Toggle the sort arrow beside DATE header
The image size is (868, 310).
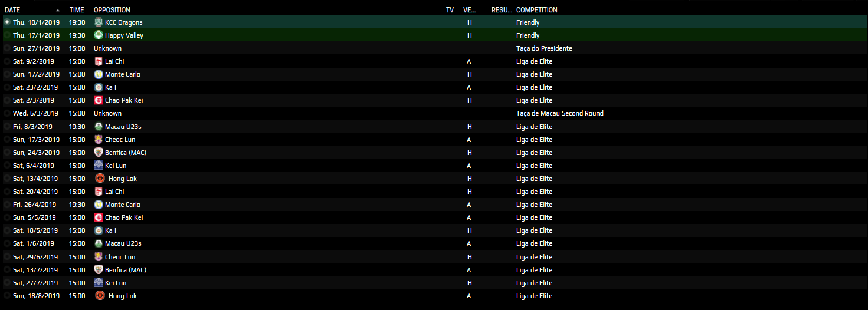[58, 10]
